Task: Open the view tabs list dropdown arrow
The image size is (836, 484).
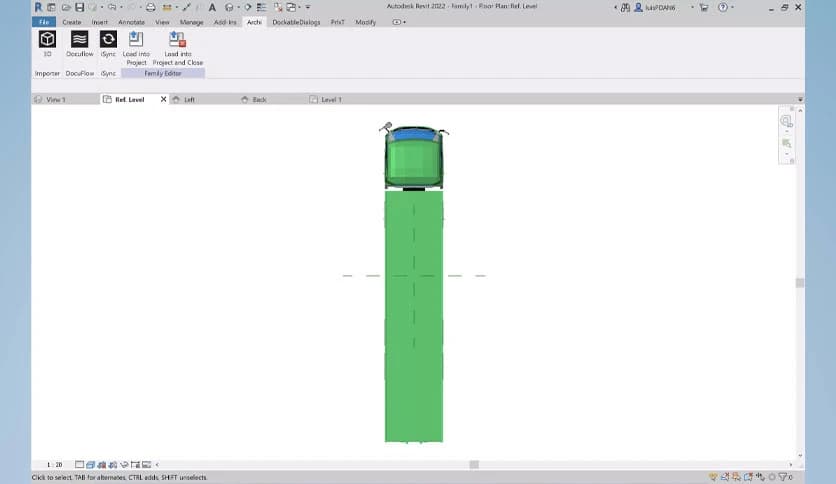Action: (x=800, y=100)
